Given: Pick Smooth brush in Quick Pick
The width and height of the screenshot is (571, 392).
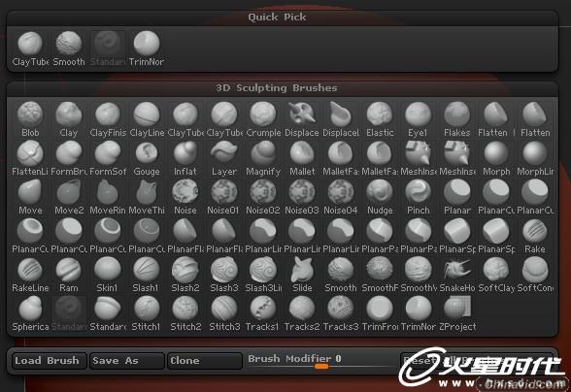Looking at the screenshot, I should [69, 49].
